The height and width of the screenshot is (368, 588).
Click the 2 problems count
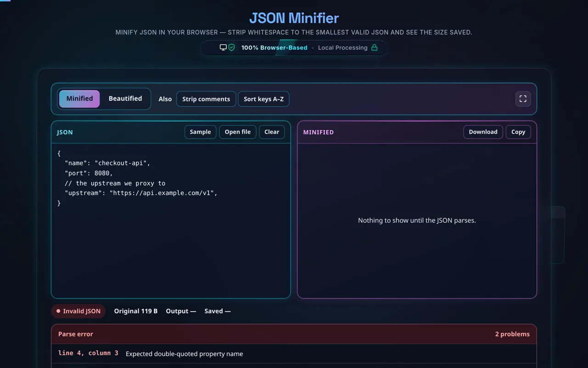coord(512,334)
